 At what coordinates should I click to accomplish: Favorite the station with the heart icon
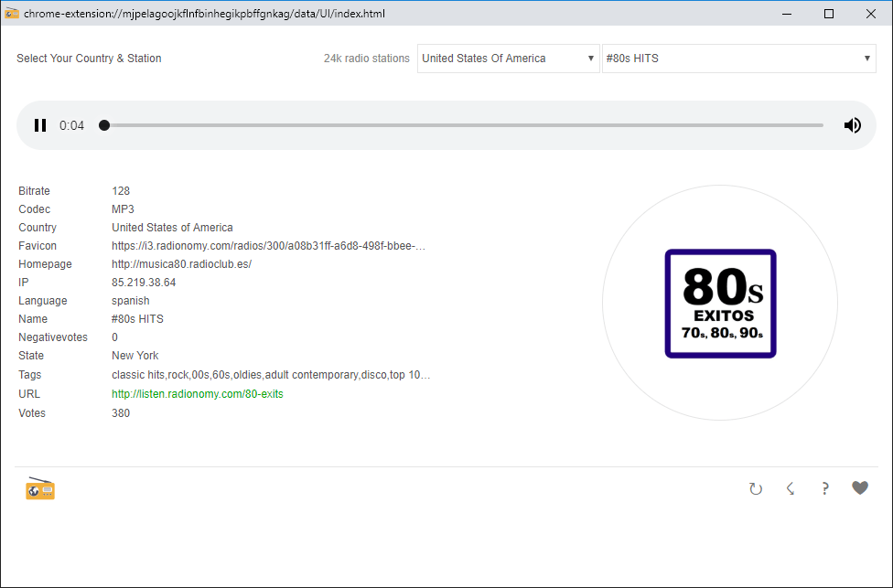(860, 487)
